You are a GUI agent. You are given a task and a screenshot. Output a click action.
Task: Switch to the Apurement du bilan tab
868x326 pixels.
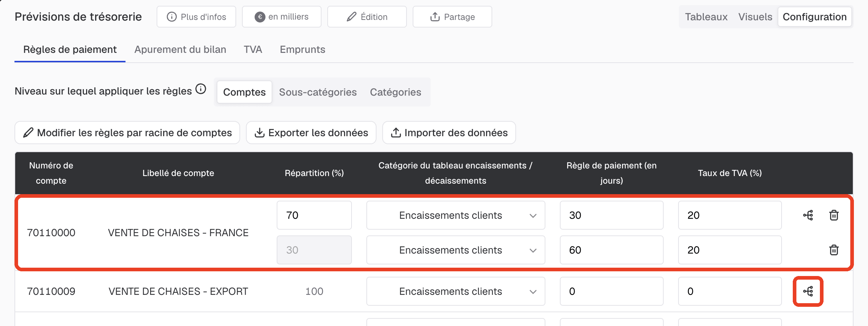point(180,50)
